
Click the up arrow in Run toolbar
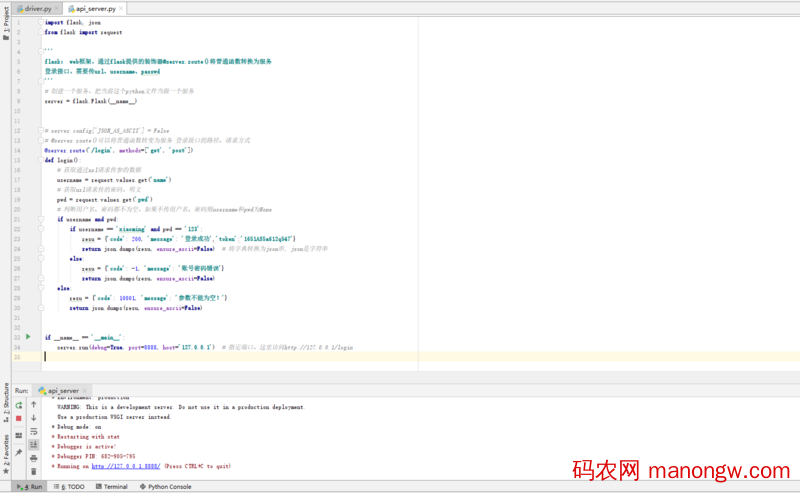[34, 405]
